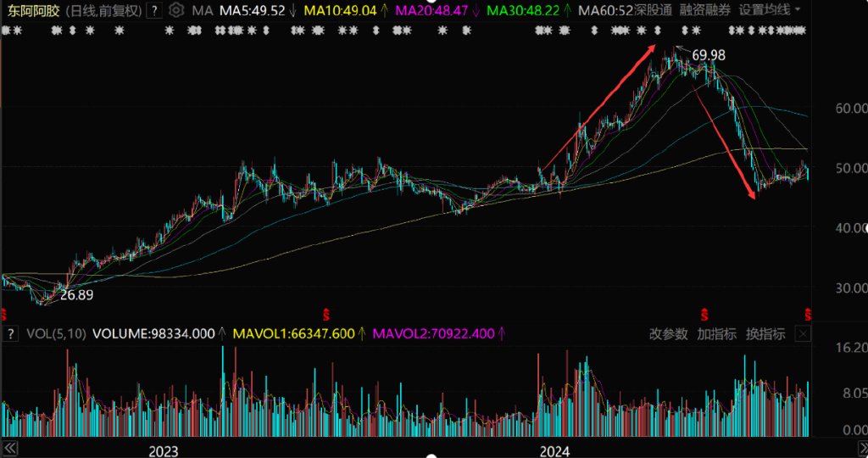Viewport: 868px width, 458px height.
Task: Click the VOL indicator help question mark
Action: click(x=10, y=333)
